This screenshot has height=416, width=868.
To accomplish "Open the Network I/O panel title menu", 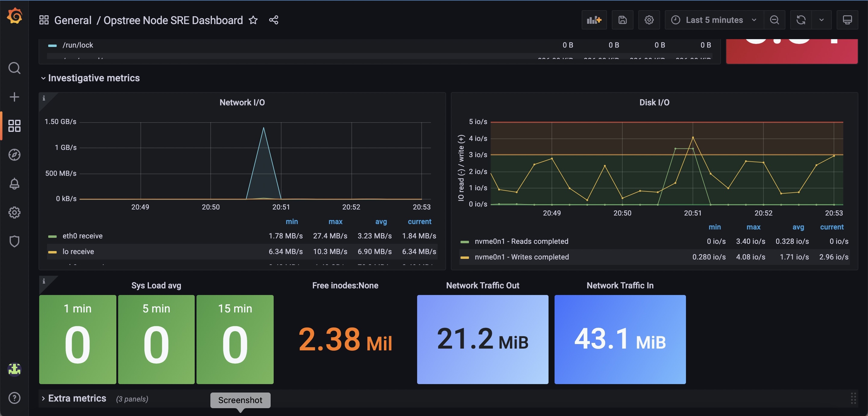I will (242, 103).
